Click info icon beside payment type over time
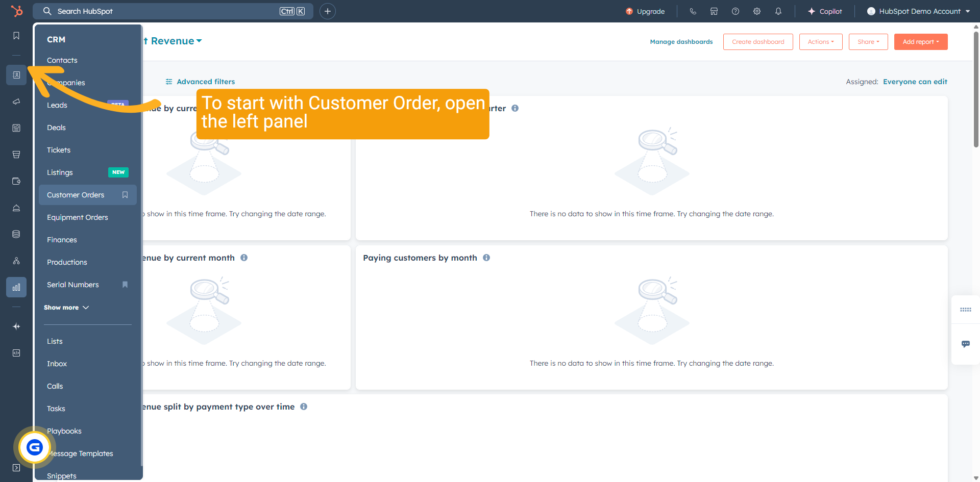 (x=304, y=407)
